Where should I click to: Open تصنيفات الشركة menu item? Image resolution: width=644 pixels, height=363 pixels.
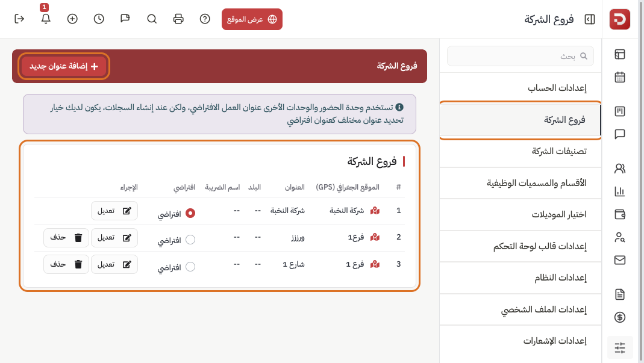pyautogui.click(x=521, y=151)
